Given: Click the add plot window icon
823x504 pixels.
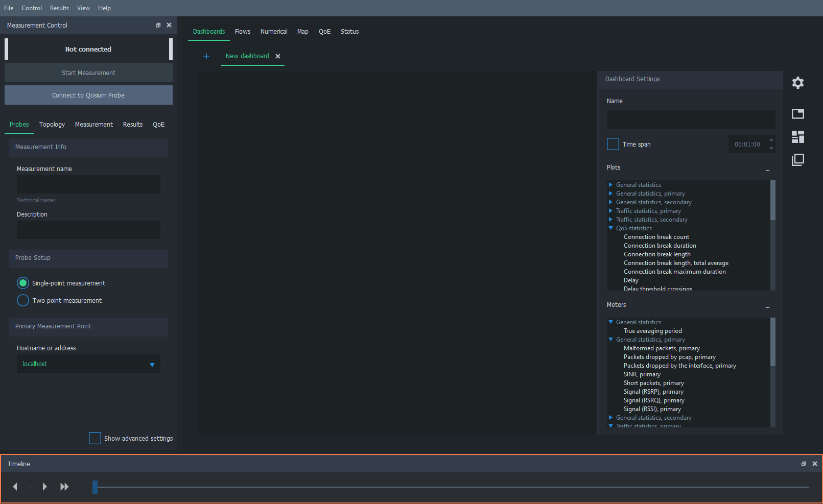Looking at the screenshot, I should coord(797,114).
